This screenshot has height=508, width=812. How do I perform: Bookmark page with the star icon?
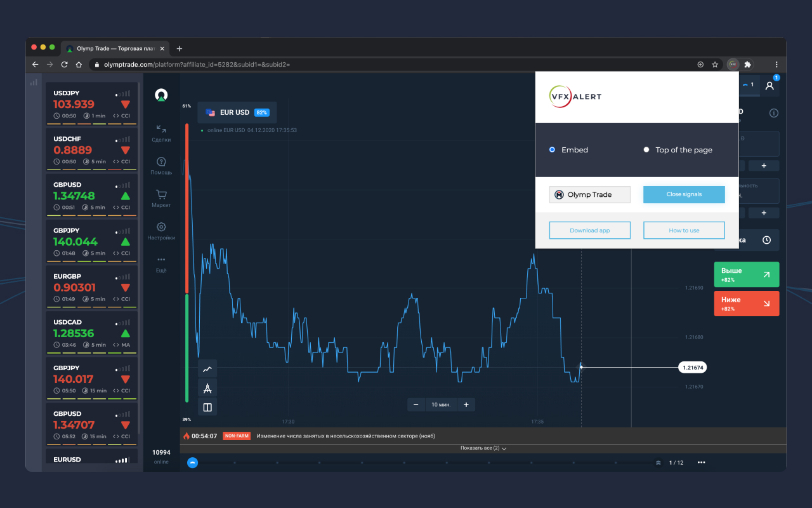tap(715, 64)
